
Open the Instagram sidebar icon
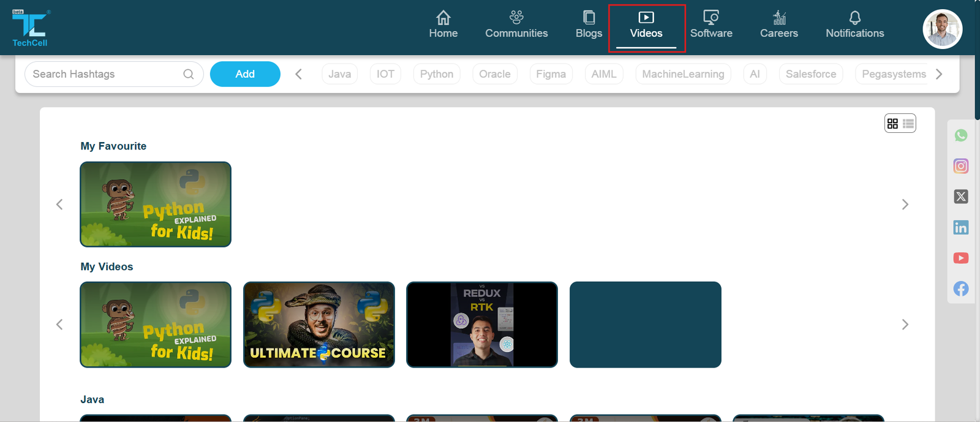(x=960, y=166)
